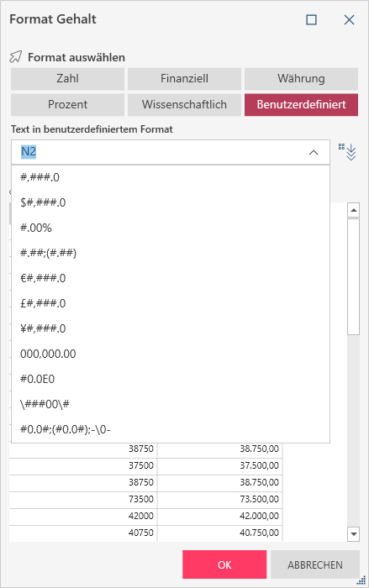Choose the #.00% percent format entry

coord(171,228)
